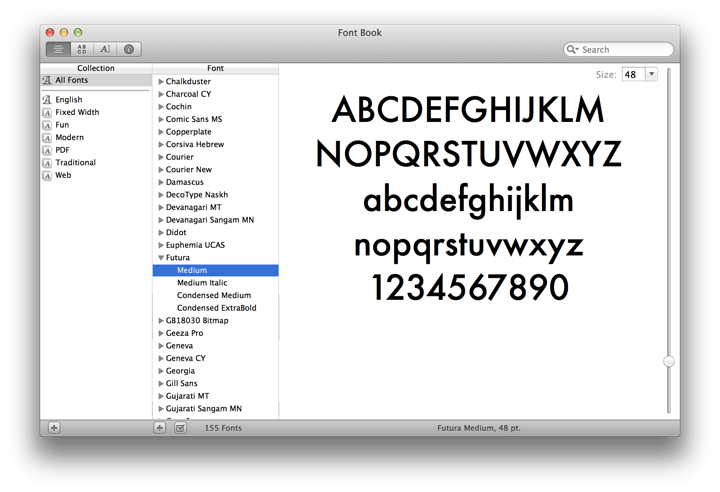Expand the Didot font family
The width and height of the screenshot is (720, 492).
click(x=161, y=232)
